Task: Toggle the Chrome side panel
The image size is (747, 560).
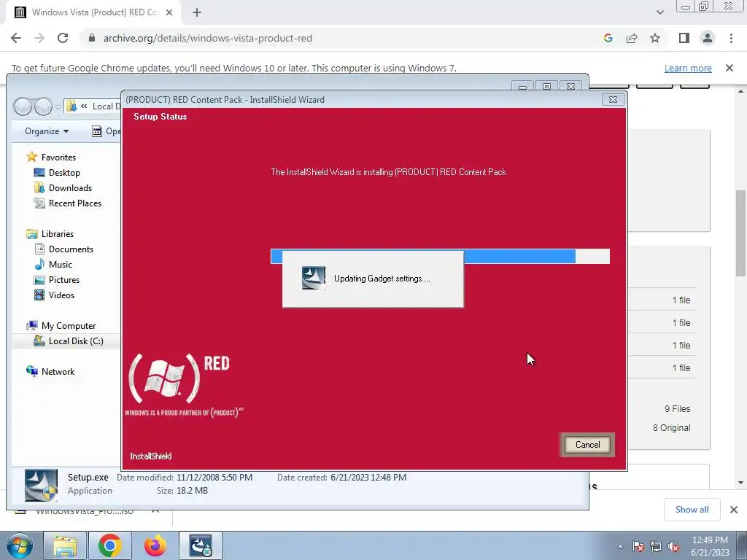Action: [x=684, y=38]
